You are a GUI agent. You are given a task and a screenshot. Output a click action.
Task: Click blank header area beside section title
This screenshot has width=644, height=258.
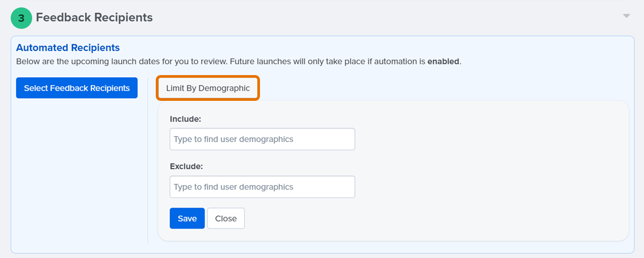pyautogui.click(x=386, y=18)
